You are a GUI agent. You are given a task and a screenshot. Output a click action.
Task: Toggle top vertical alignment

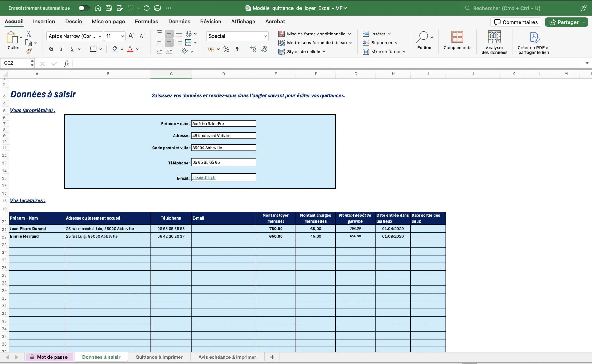(x=159, y=34)
